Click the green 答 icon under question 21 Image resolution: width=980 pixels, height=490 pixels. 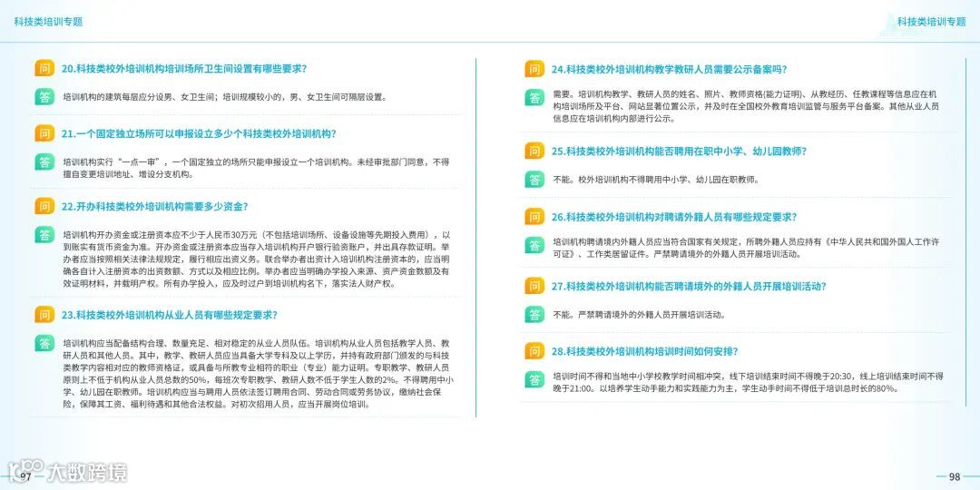coord(44,162)
